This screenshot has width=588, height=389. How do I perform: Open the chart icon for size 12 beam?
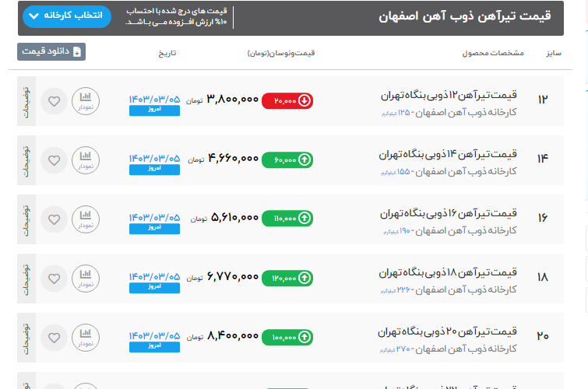tap(86, 101)
